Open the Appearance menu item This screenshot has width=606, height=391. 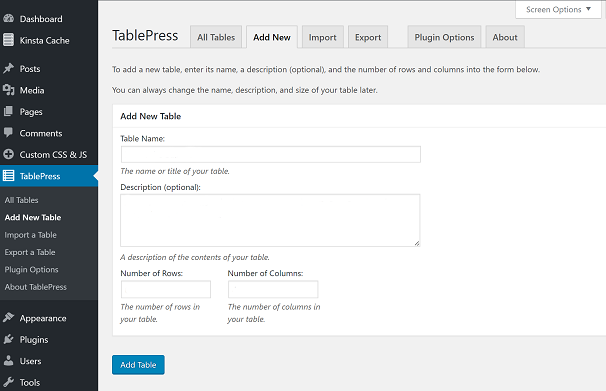click(x=43, y=318)
